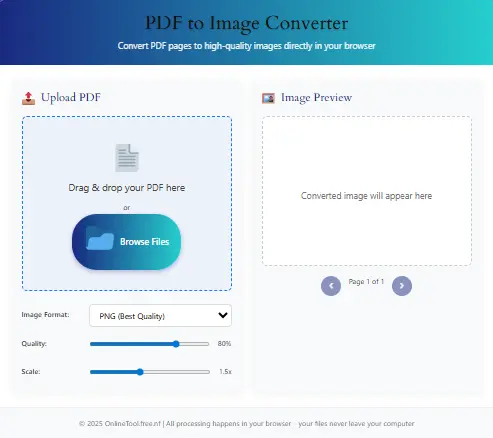Click the document icon in the drop zone

(127, 158)
